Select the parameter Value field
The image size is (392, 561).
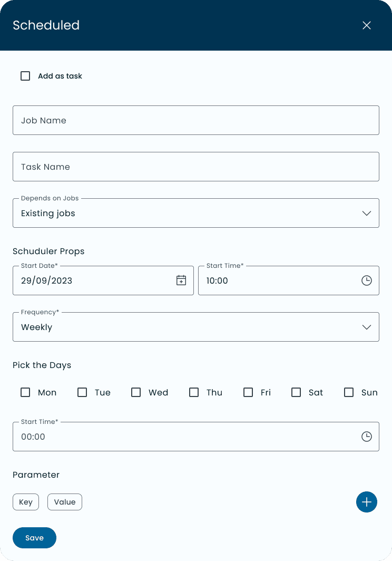pos(65,502)
